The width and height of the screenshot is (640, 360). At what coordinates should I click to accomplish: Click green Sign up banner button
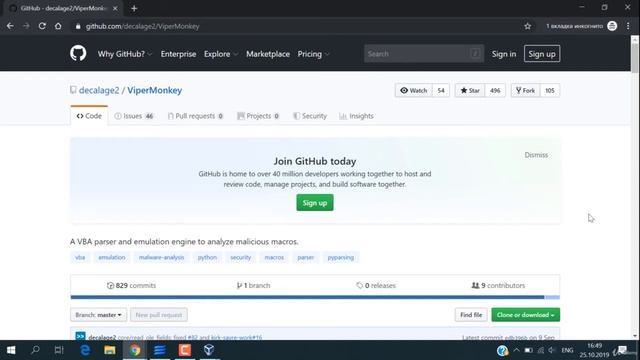[x=315, y=203]
